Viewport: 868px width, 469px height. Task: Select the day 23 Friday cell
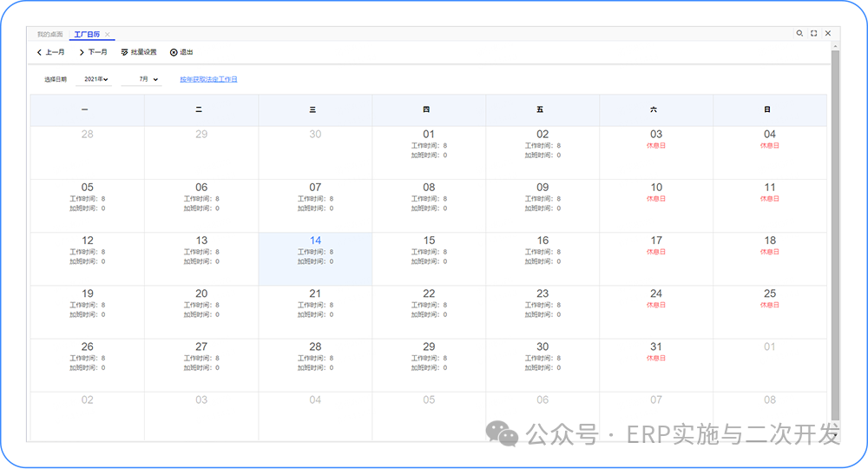(542, 312)
